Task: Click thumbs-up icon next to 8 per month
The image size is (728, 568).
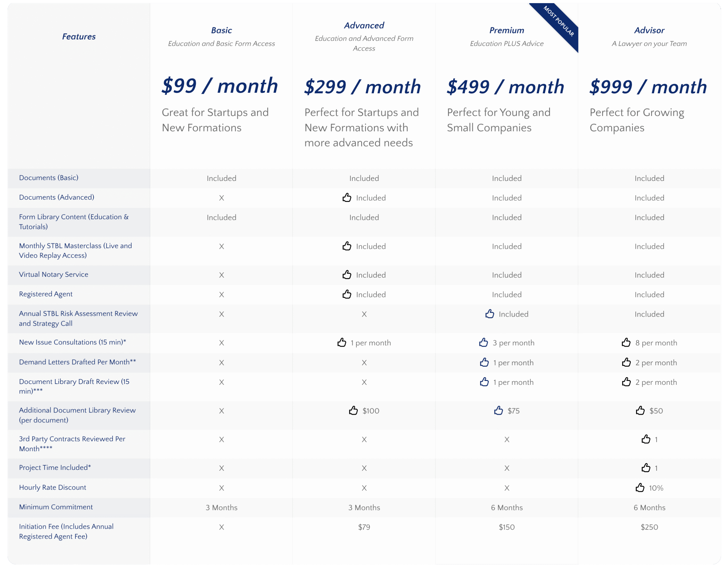Action: (626, 342)
